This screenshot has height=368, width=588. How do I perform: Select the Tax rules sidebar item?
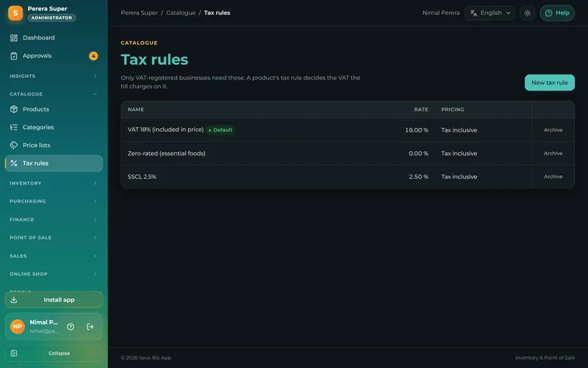(54, 163)
